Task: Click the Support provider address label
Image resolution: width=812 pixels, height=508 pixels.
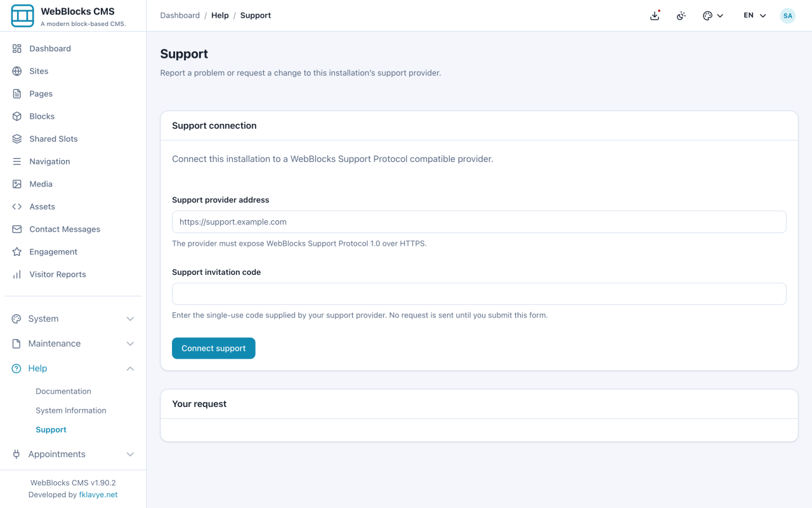Action: coord(221,200)
